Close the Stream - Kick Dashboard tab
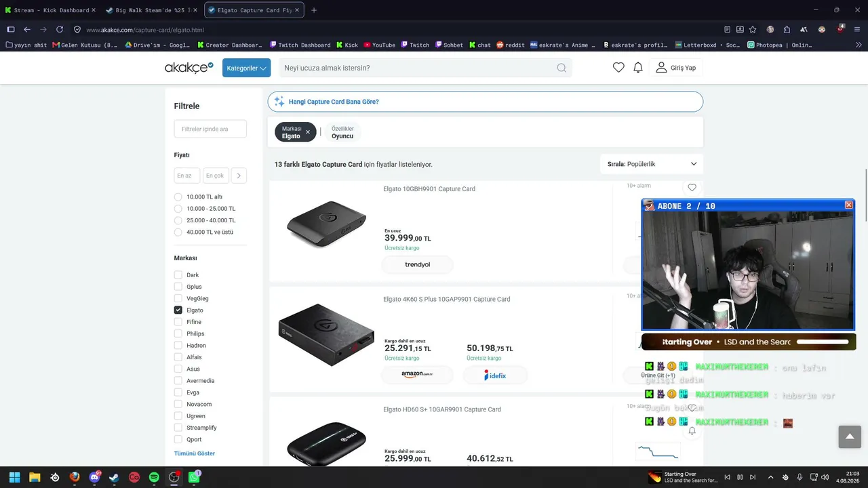868x488 pixels. pyautogui.click(x=94, y=10)
